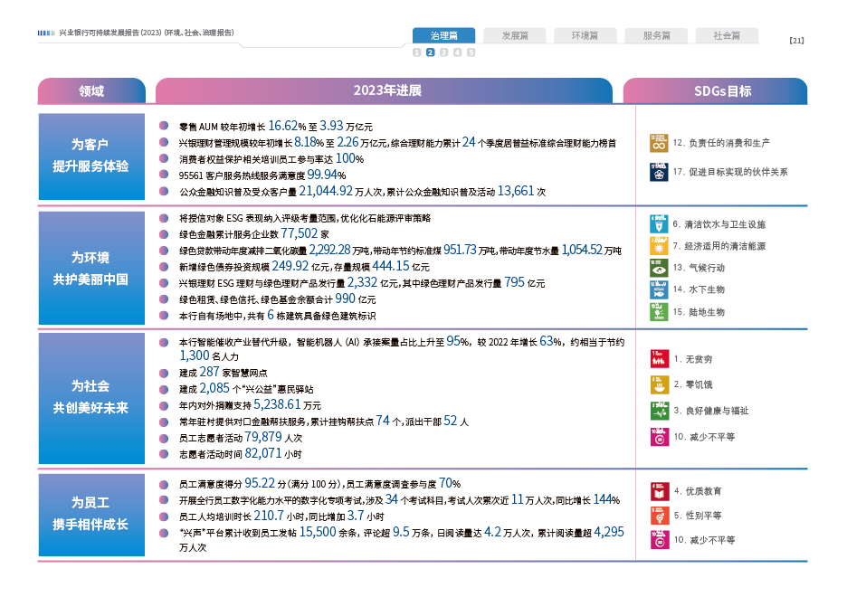Click the 为员工 携手相伴成长 section block
Image resolution: width=847 pixels, height=616 pixels.
90,514
